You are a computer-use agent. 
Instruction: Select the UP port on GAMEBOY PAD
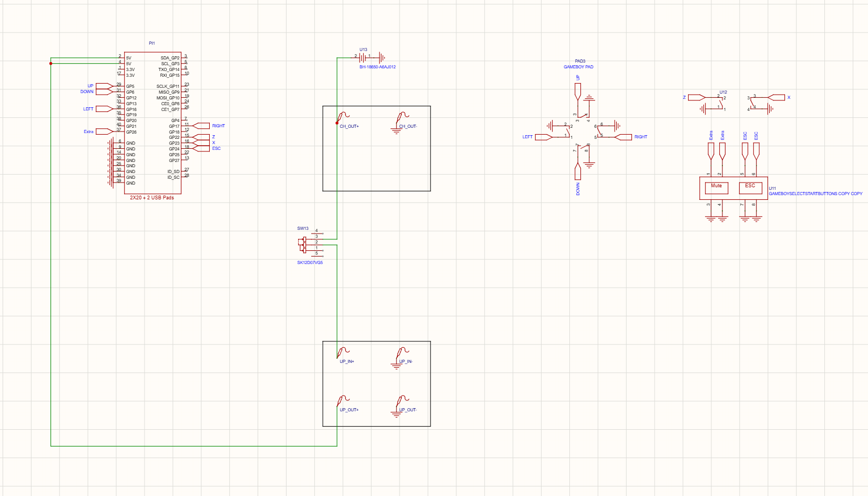[x=578, y=92]
